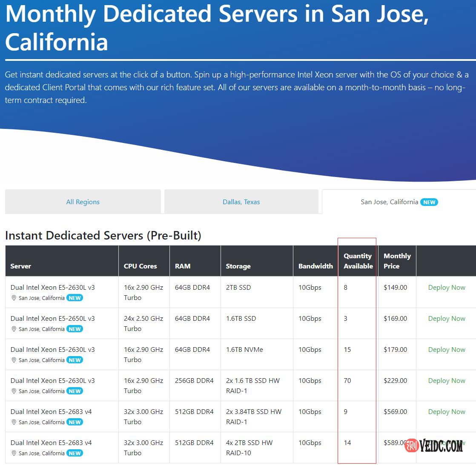Click the location pin under the $149.00 server

click(x=14, y=298)
